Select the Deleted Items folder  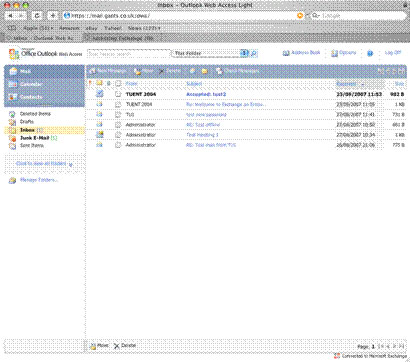35,114
